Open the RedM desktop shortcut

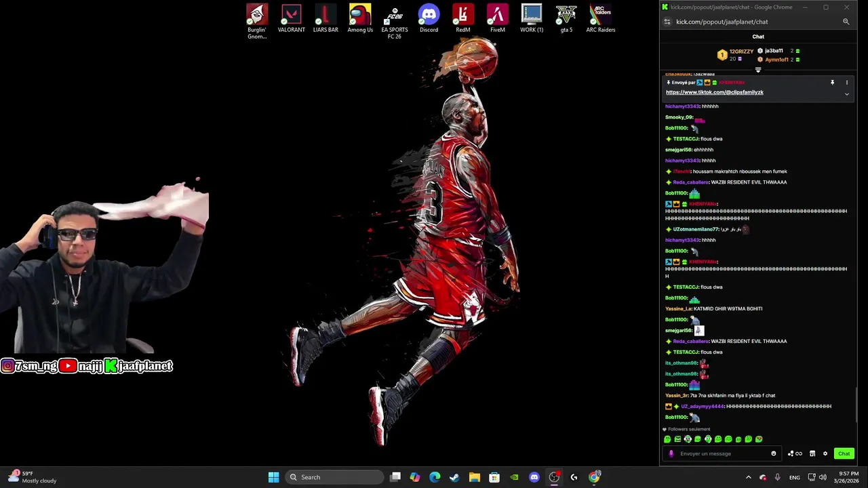point(463,19)
